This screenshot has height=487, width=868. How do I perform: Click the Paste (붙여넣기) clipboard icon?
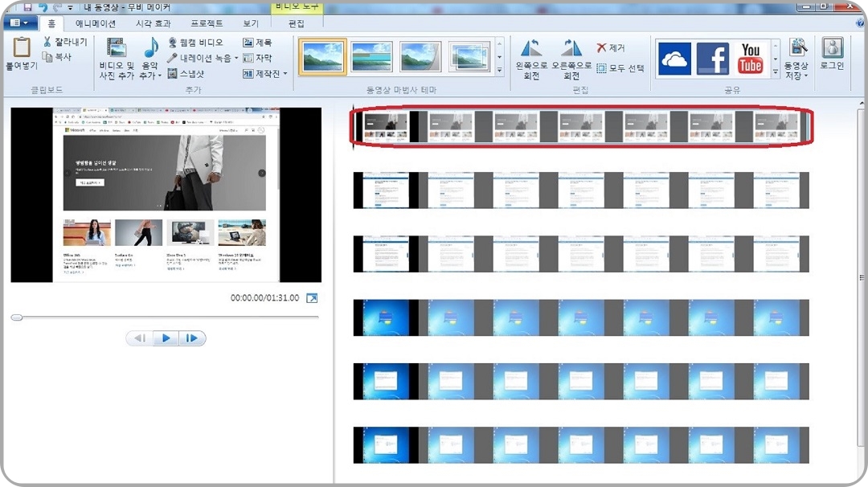point(22,47)
